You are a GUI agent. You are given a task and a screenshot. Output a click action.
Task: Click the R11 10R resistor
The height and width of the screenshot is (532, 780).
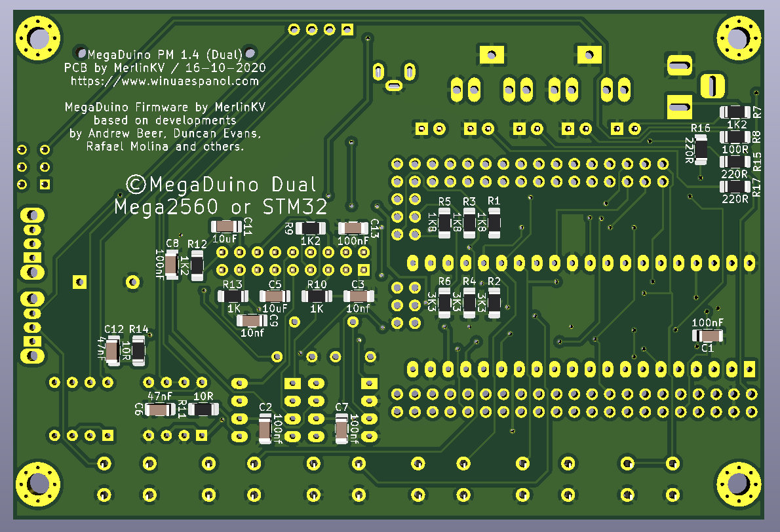(x=203, y=409)
